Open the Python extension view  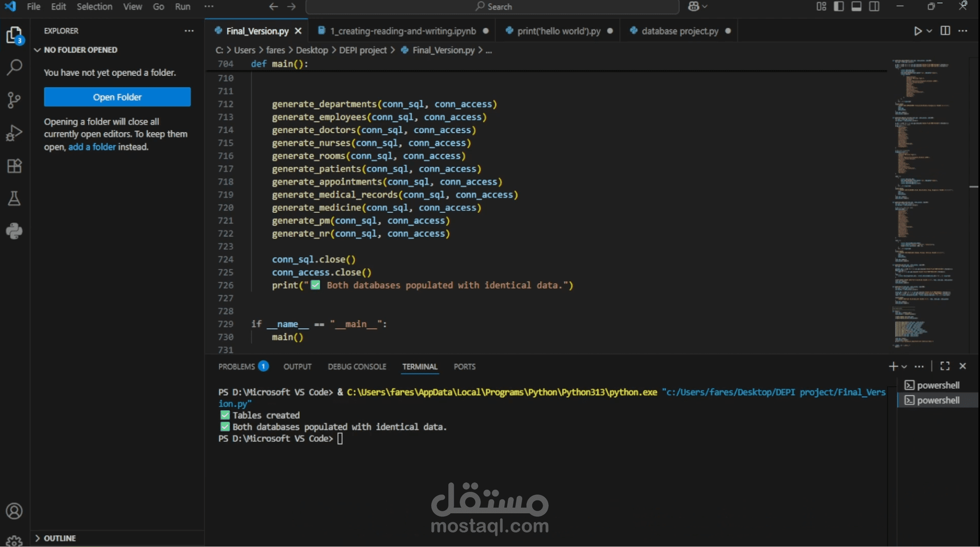point(14,231)
